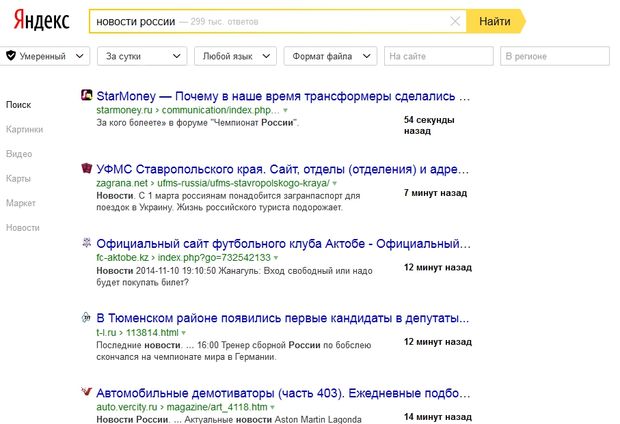Open the Умеренный filter dropdown

[x=45, y=56]
